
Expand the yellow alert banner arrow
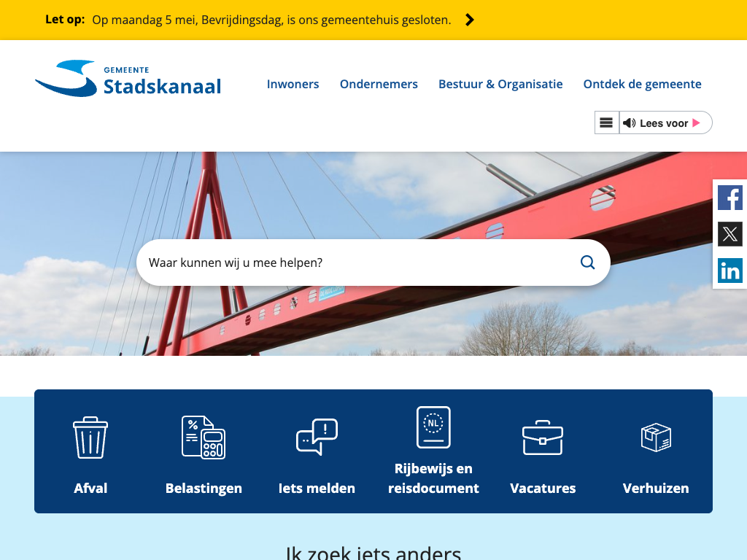point(470,20)
